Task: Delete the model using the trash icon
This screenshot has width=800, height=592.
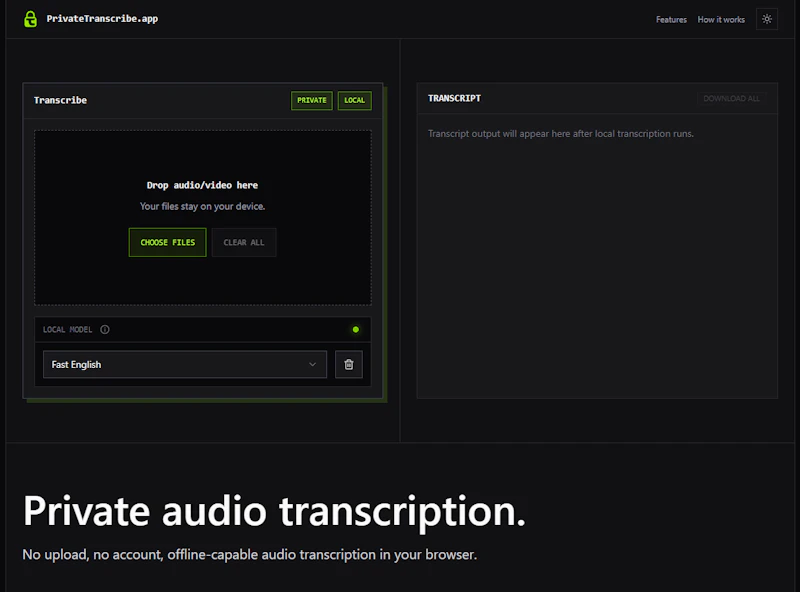Action: point(348,364)
